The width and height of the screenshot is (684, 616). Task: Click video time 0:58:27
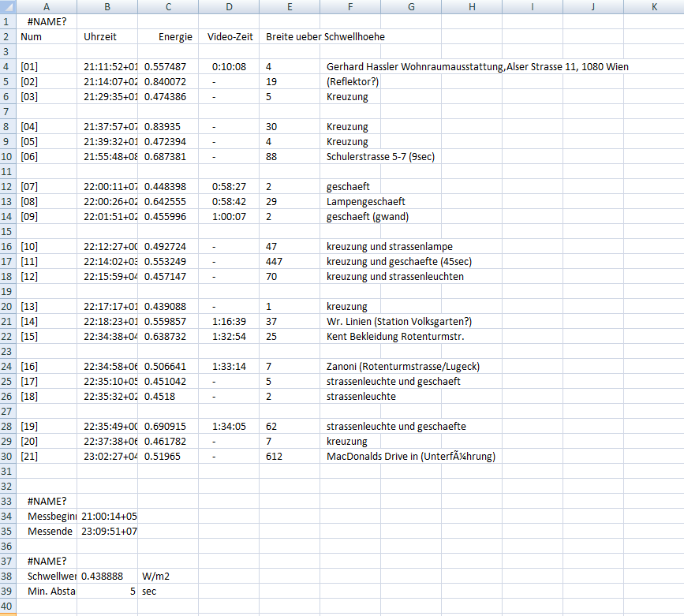[x=229, y=187]
